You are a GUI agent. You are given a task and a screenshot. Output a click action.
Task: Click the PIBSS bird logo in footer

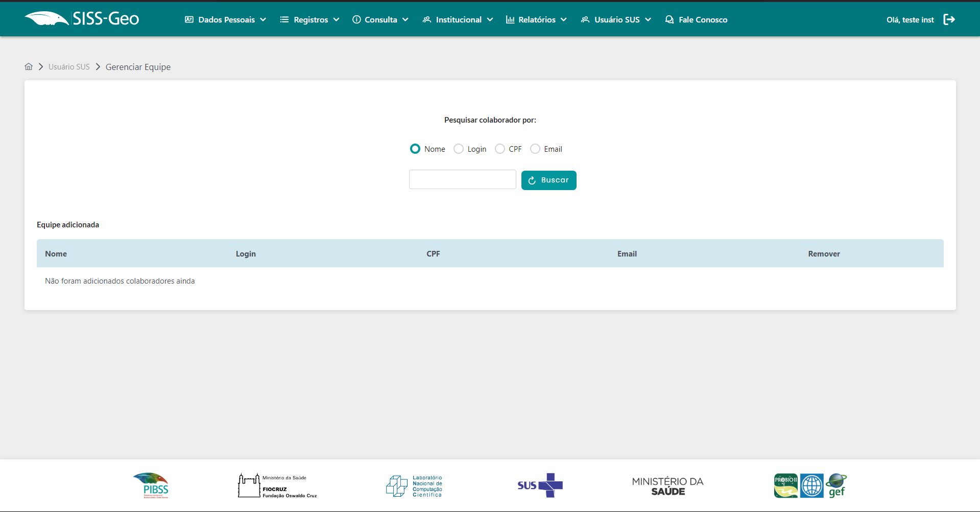[151, 485]
